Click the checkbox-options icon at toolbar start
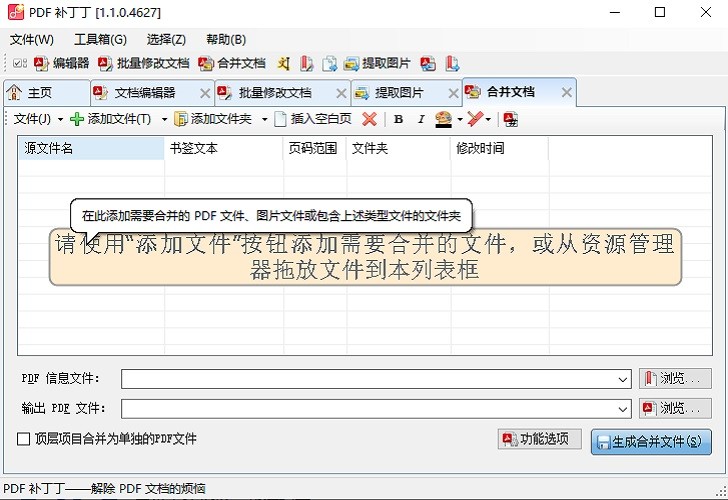Viewport: 728px width, 500px height. tap(20, 63)
